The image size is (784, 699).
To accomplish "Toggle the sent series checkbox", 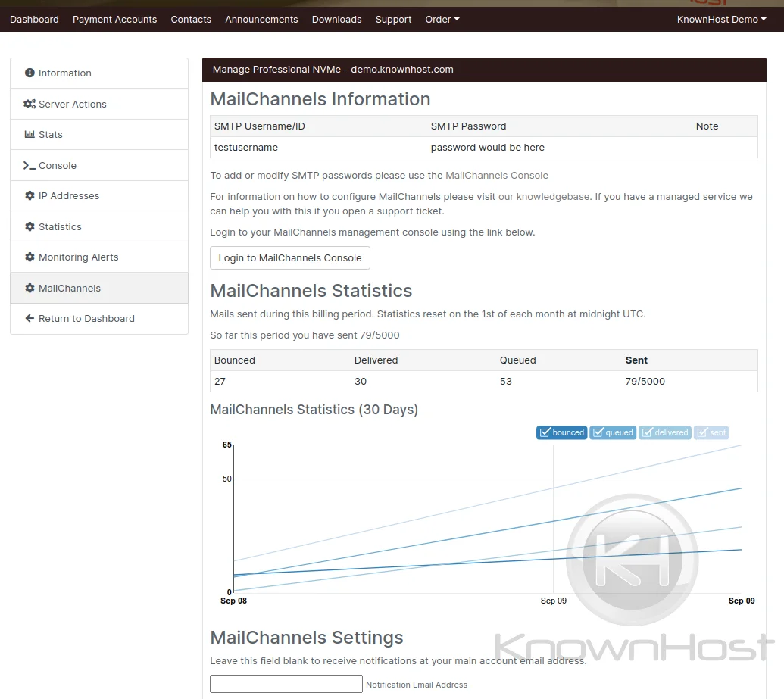I will pos(702,433).
